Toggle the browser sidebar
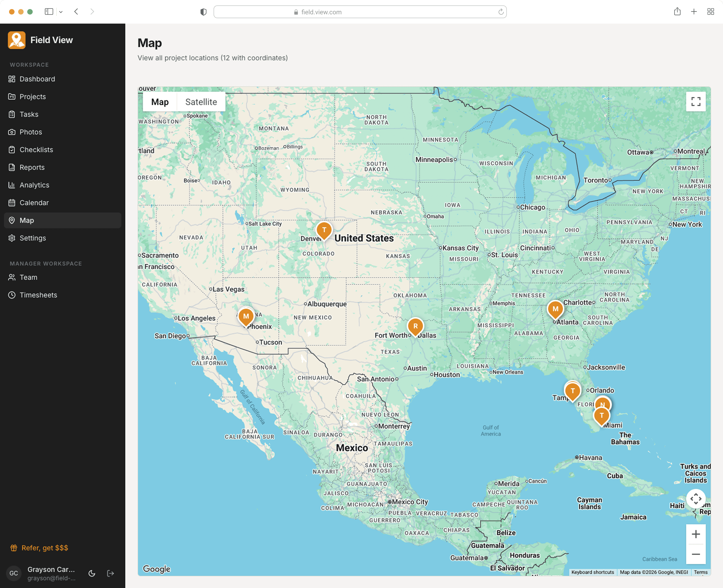 tap(49, 12)
